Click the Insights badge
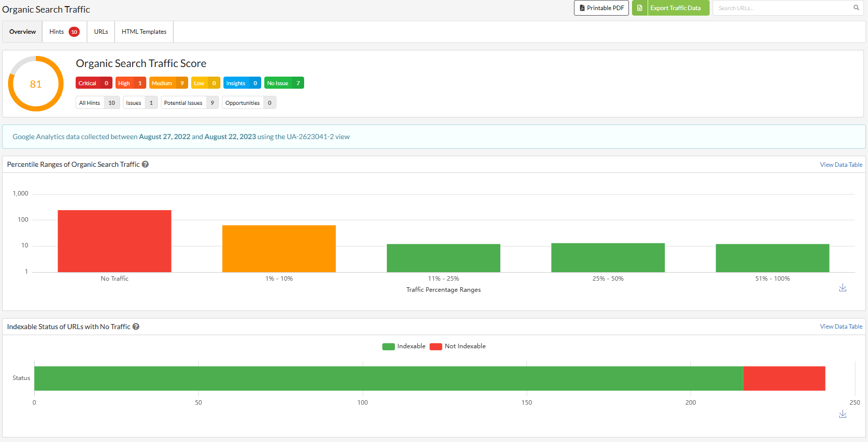Screen dimensions: 868x442 tap(242, 83)
